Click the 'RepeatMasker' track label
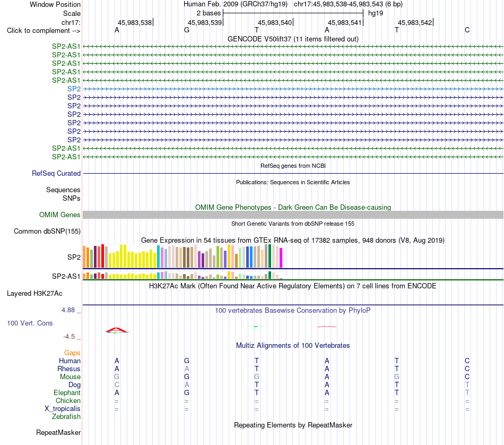This screenshot has width=504, height=445. click(58, 433)
